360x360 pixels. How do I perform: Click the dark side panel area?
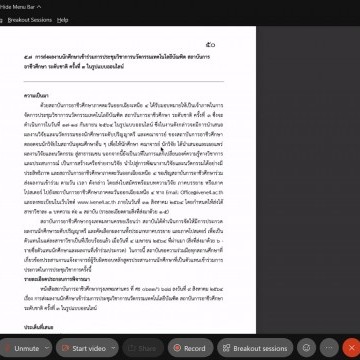coord(308,180)
